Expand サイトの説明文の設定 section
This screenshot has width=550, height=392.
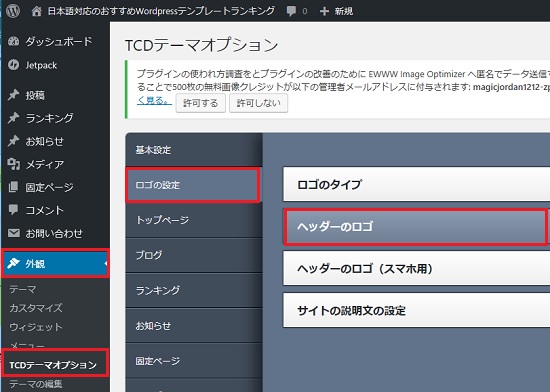[x=416, y=310]
